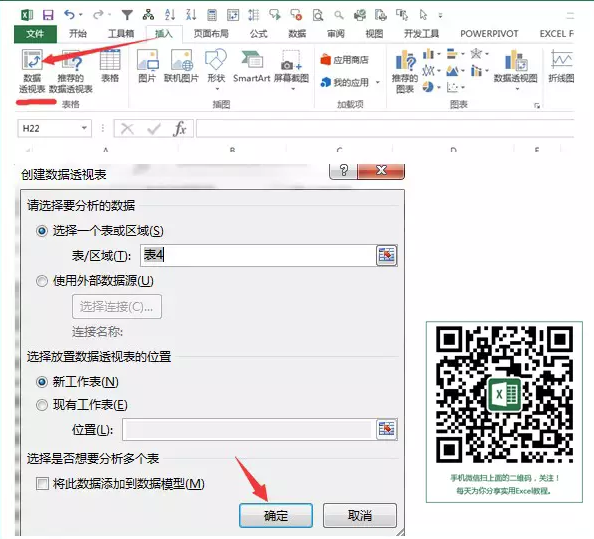The height and width of the screenshot is (539, 594).
Task: Open the 文件 tab
Action: point(35,34)
